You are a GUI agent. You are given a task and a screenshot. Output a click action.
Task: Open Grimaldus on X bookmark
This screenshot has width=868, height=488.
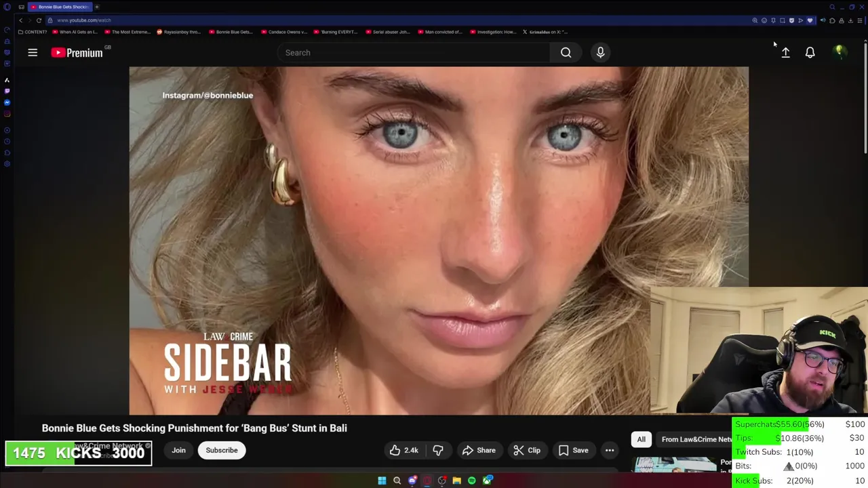[x=545, y=32]
